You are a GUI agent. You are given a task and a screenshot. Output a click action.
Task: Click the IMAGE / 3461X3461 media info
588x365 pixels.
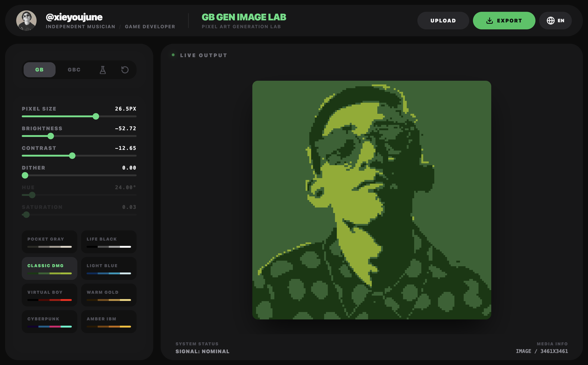tap(542, 351)
